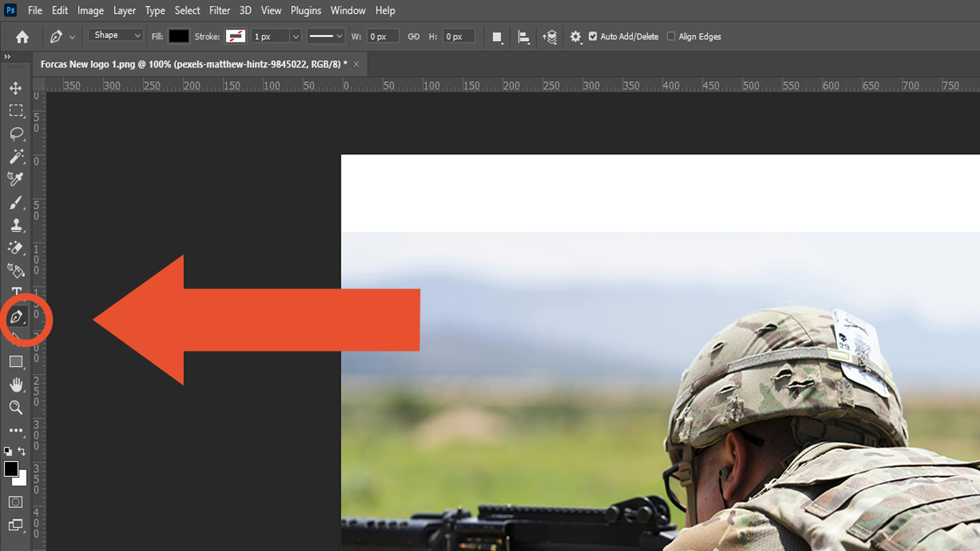Open the File menu
Viewport: 980px width, 551px height.
tap(35, 11)
